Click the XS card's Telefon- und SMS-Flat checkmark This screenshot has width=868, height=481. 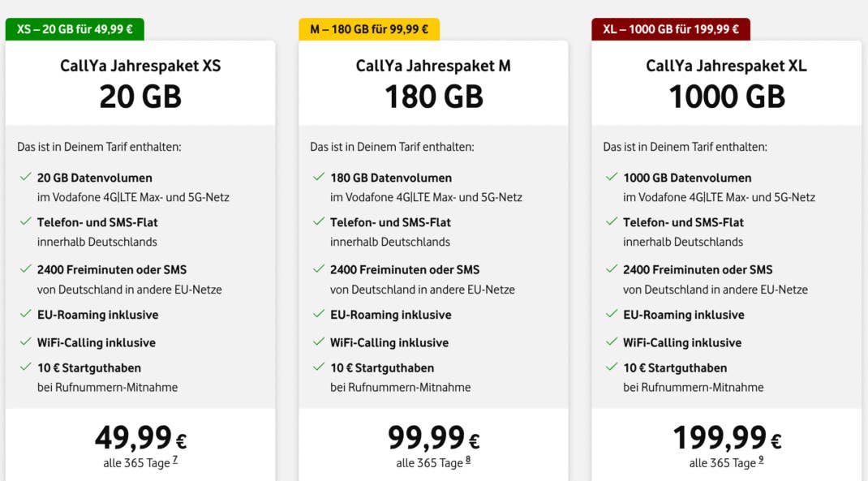25,221
